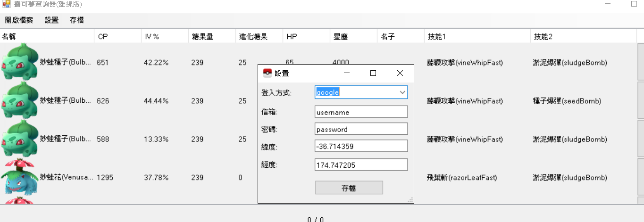This screenshot has width=644, height=222.
Task: Select the 13.33% IV cell
Action: [156, 139]
